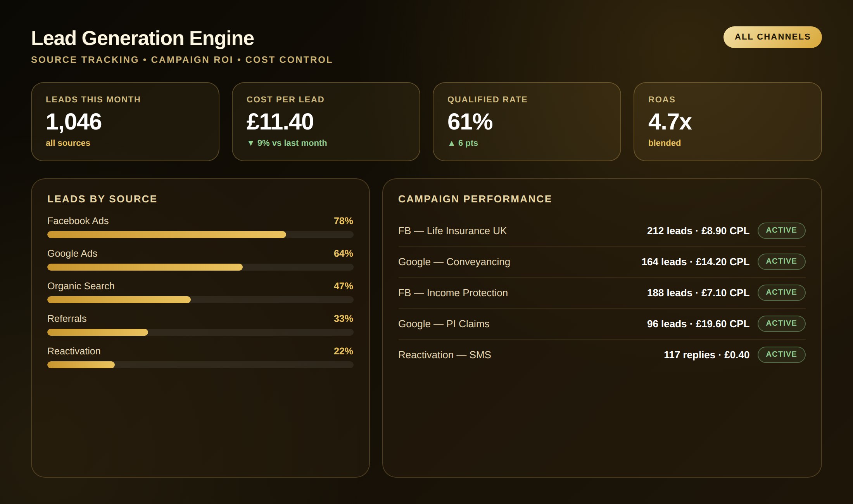This screenshot has height=504, width=853.
Task: Toggle ACTIVE badge for FB Income Protection
Action: 781,292
